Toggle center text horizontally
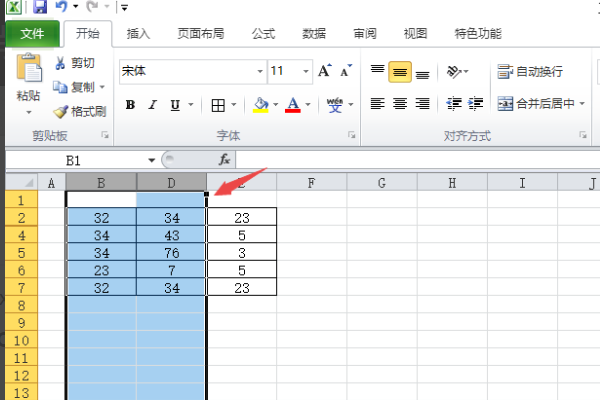This screenshot has height=400, width=600. (x=400, y=103)
